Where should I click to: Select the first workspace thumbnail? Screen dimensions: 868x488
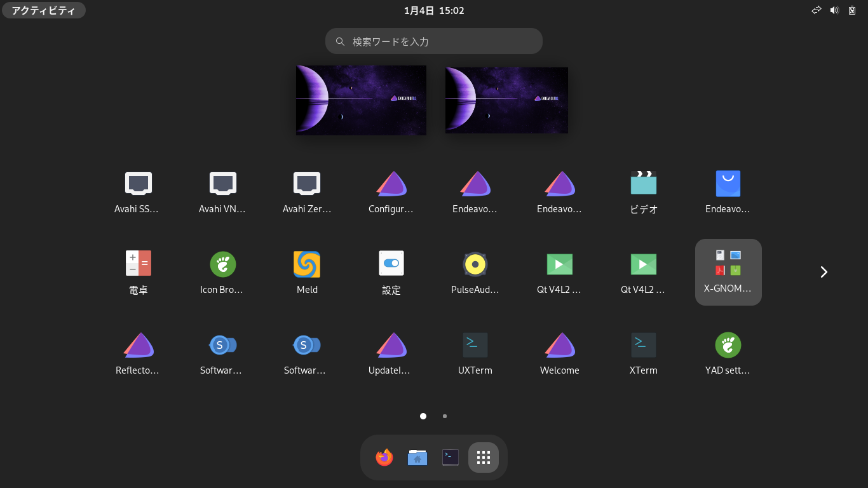361,100
